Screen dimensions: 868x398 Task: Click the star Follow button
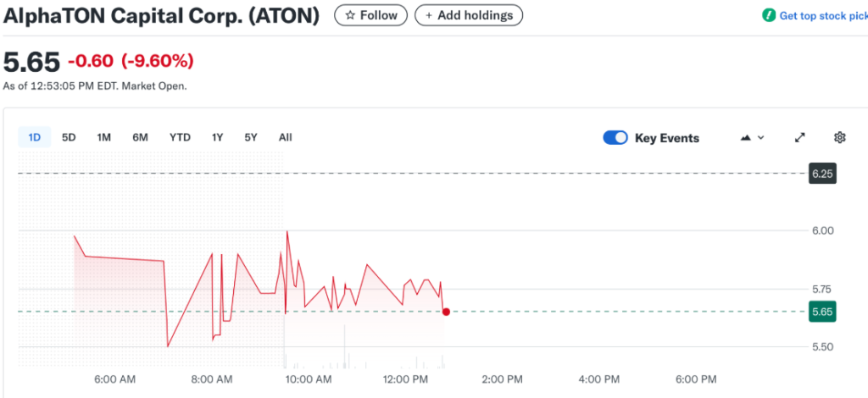click(x=371, y=15)
